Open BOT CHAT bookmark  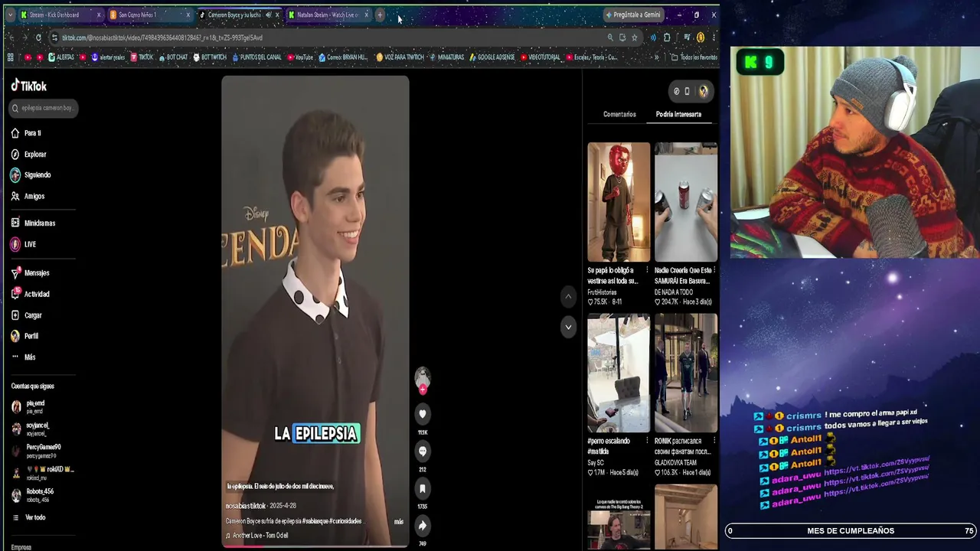[x=172, y=57]
